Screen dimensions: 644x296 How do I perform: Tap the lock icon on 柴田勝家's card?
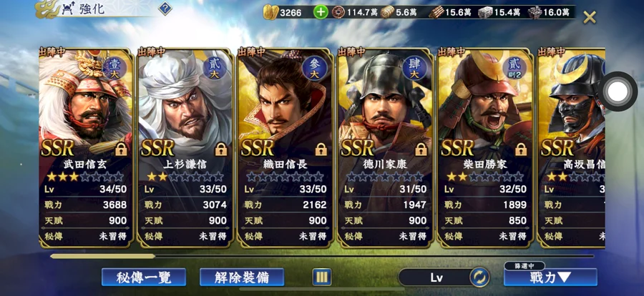(521, 149)
